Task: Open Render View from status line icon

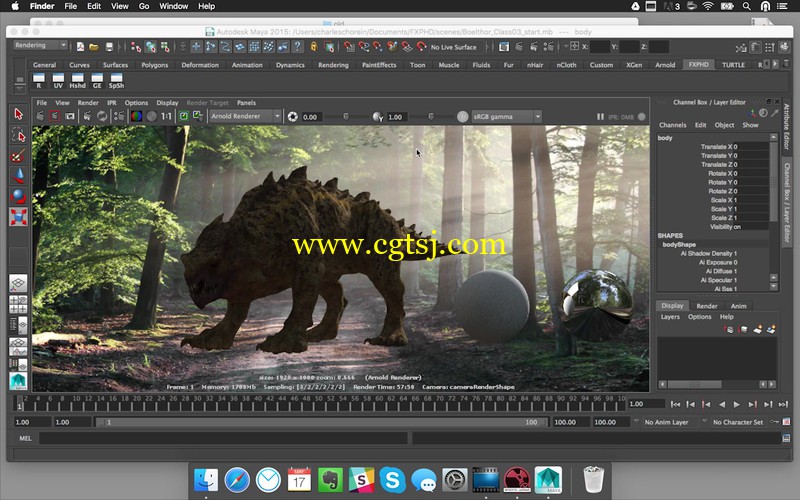Action: [504, 47]
